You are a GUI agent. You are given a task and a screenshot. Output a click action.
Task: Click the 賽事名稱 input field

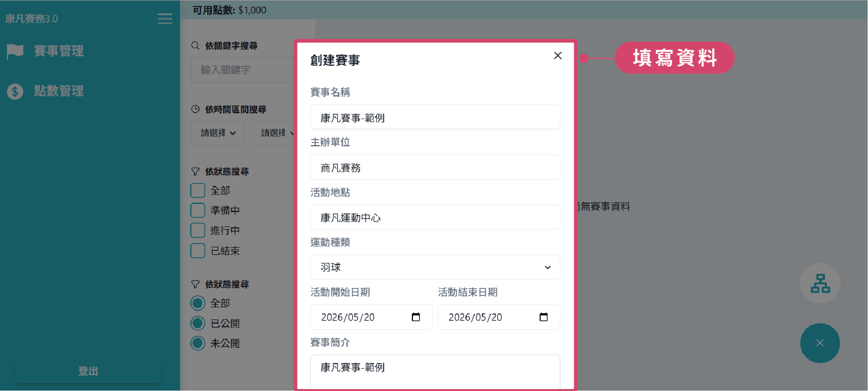pos(435,118)
